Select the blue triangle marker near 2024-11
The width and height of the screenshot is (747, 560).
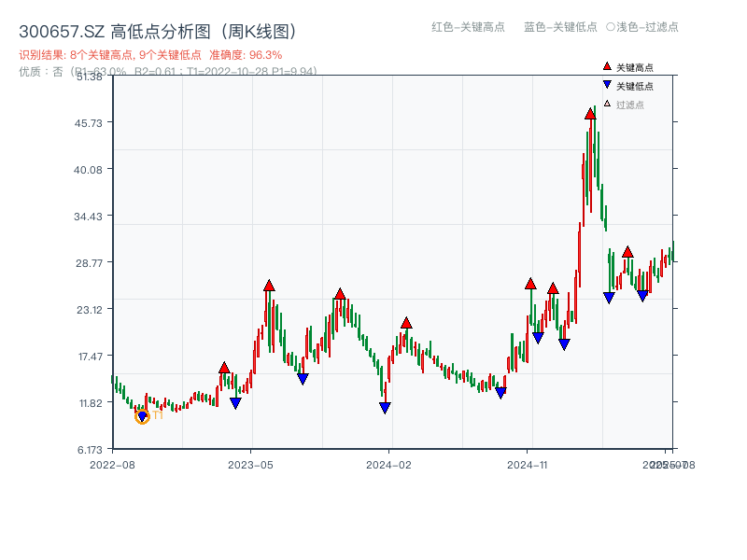538,336
